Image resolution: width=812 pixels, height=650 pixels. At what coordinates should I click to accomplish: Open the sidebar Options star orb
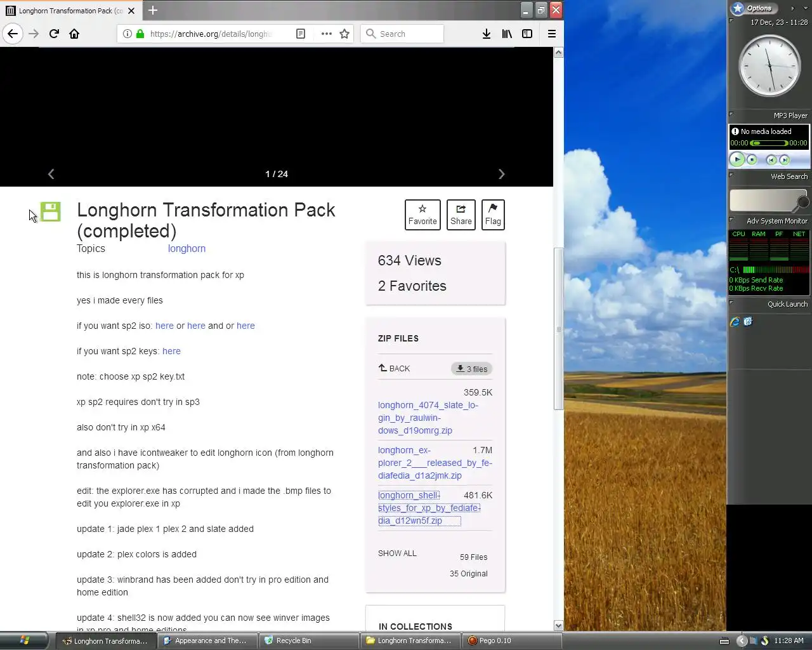[x=737, y=8]
